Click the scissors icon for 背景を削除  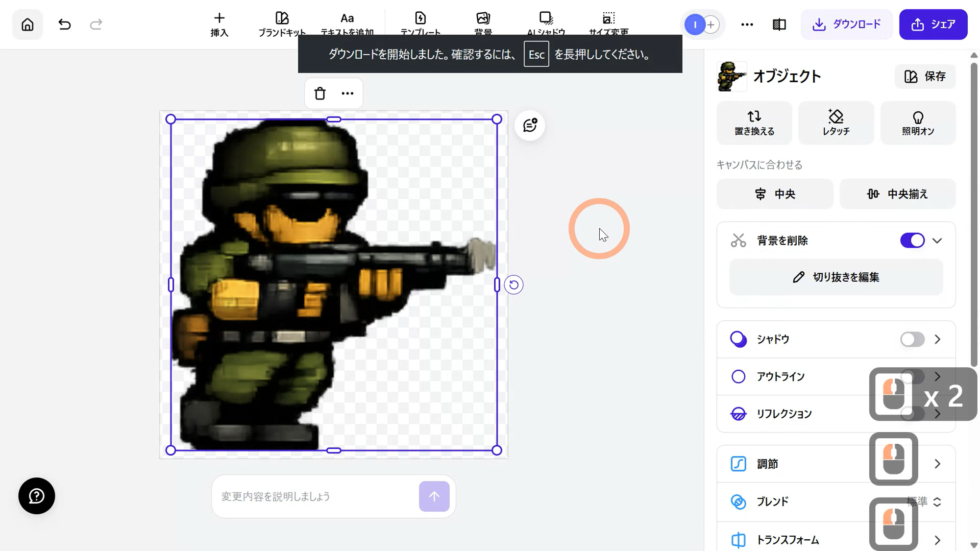pos(738,240)
